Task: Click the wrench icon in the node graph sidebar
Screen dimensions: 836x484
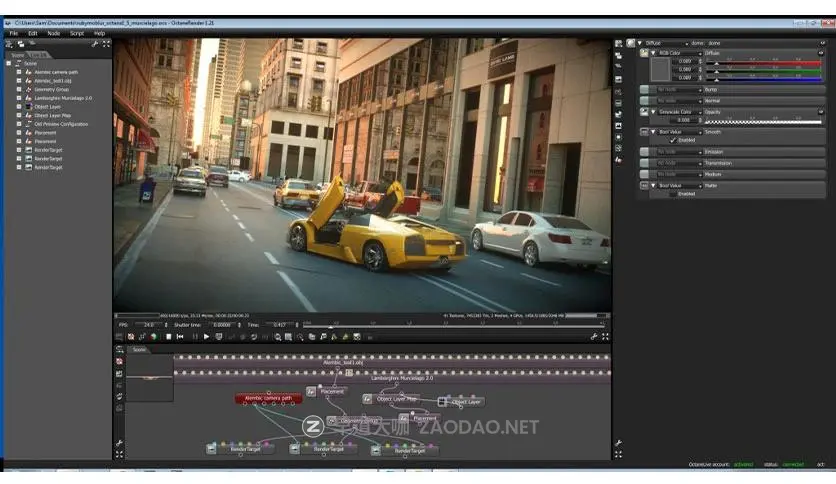Action: (x=119, y=443)
